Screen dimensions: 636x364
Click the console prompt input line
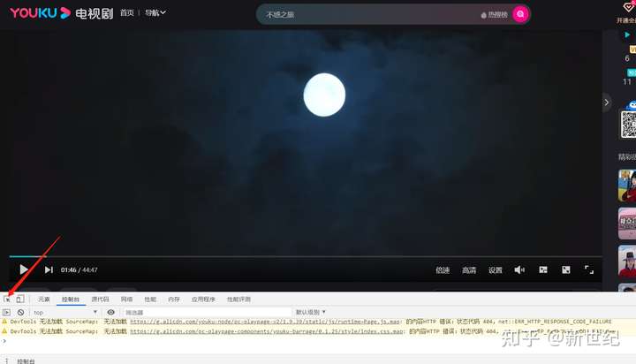tap(318, 341)
